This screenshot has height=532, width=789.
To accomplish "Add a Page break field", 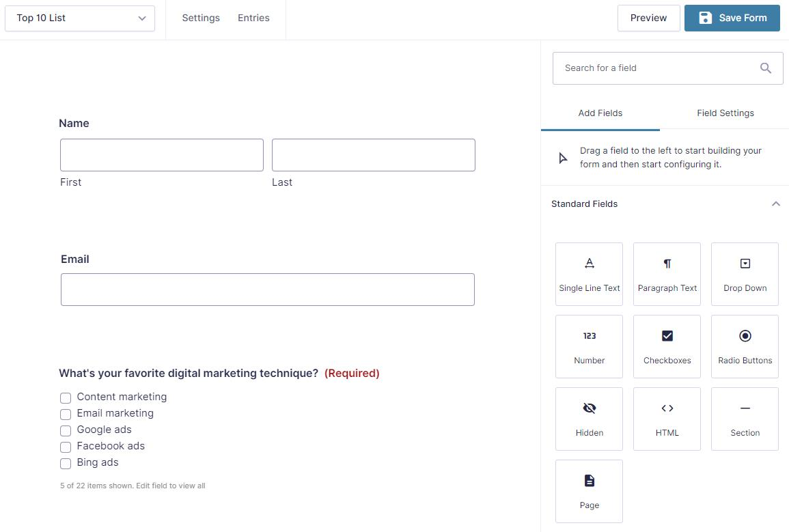I will 589,491.
